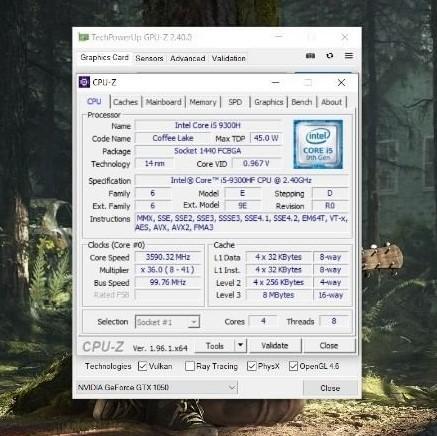Click the Instructions list MMX, SSE text

click(x=241, y=223)
